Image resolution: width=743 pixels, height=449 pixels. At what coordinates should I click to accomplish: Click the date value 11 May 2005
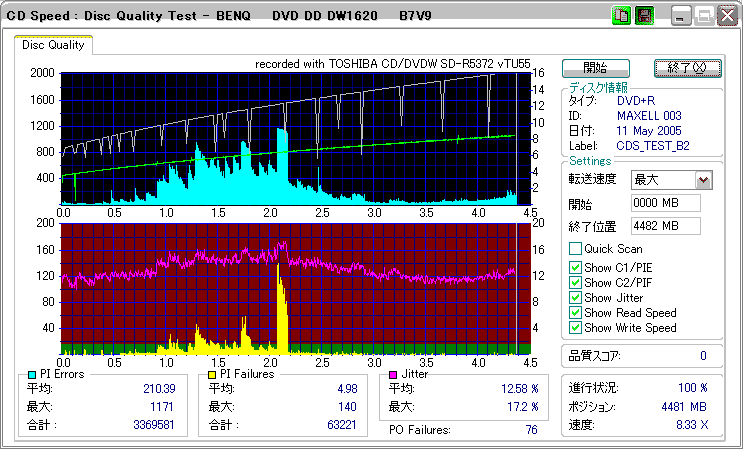(649, 131)
